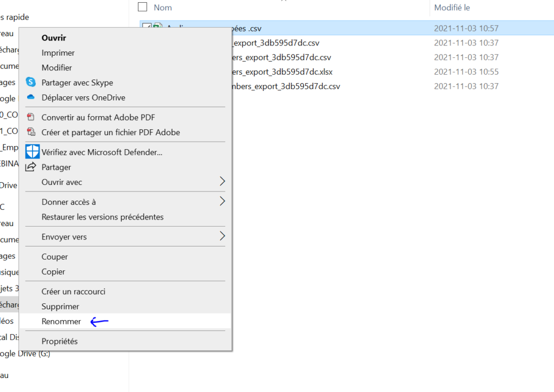Click the Nom column header
Viewport: 554px width, 392px height.
point(162,7)
